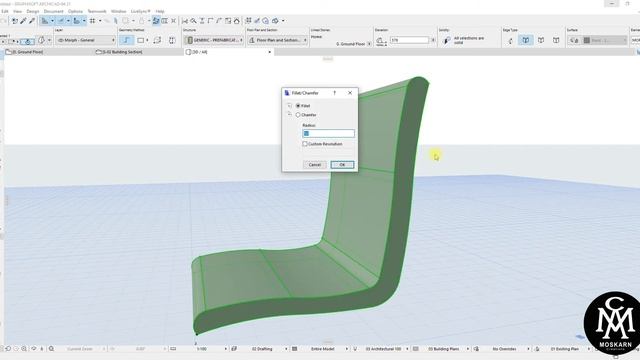This screenshot has height=360, width=640.
Task: Select the Fillet radio button
Action: [298, 106]
